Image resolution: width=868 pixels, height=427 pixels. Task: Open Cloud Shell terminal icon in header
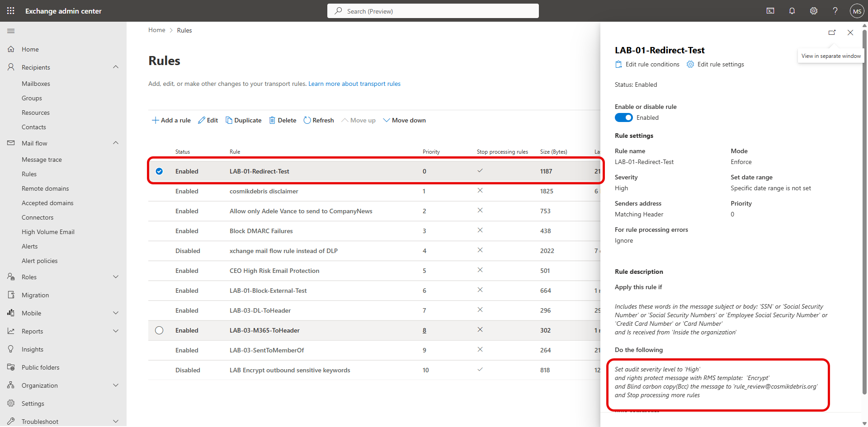770,11
